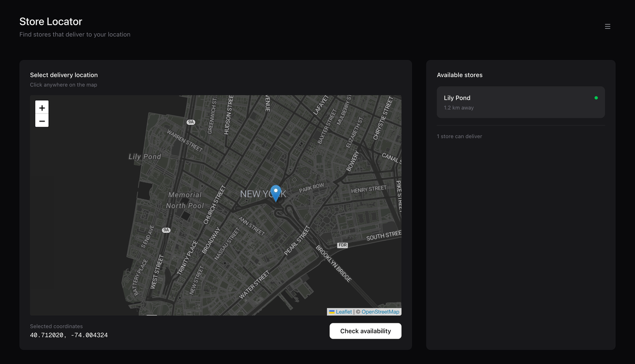Click the map zoom in plus icon
The height and width of the screenshot is (364, 635).
tap(42, 108)
